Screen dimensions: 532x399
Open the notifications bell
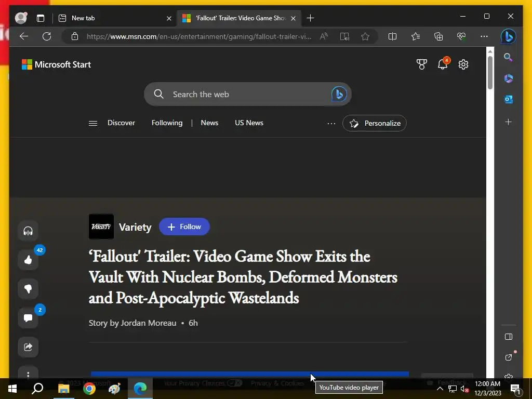click(x=443, y=64)
